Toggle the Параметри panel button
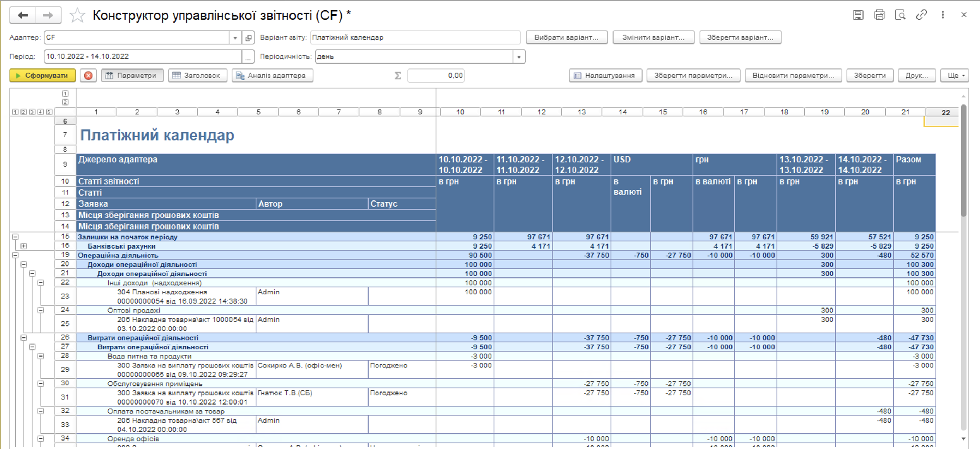 [132, 75]
